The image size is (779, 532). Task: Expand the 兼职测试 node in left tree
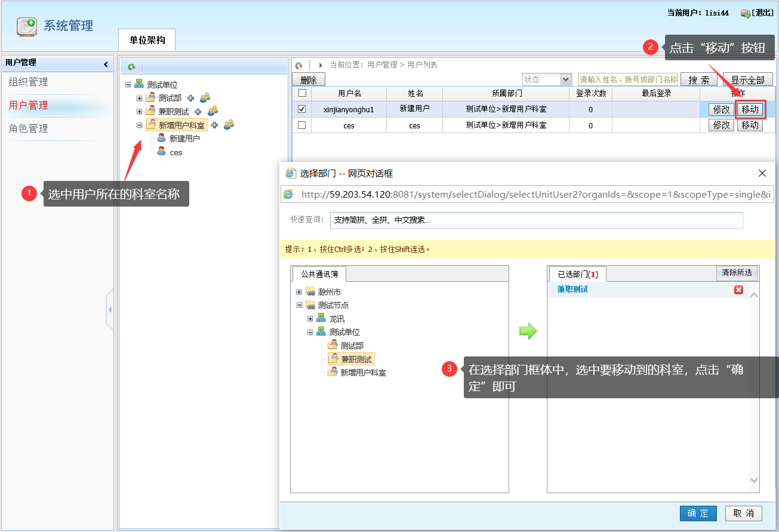point(140,112)
